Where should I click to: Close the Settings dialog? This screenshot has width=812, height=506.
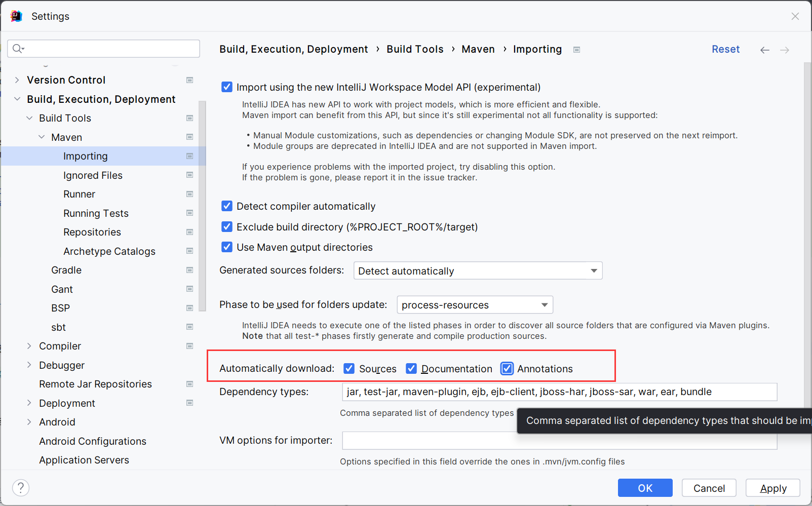pyautogui.click(x=795, y=16)
